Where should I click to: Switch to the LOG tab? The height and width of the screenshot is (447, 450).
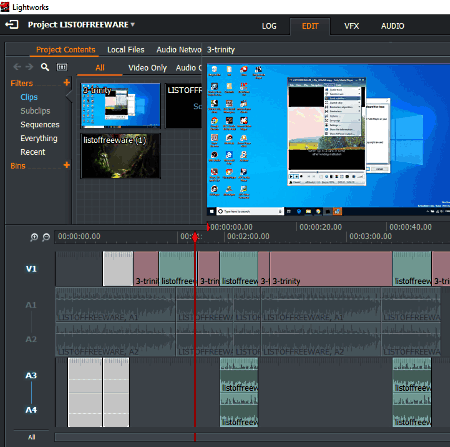(x=269, y=26)
